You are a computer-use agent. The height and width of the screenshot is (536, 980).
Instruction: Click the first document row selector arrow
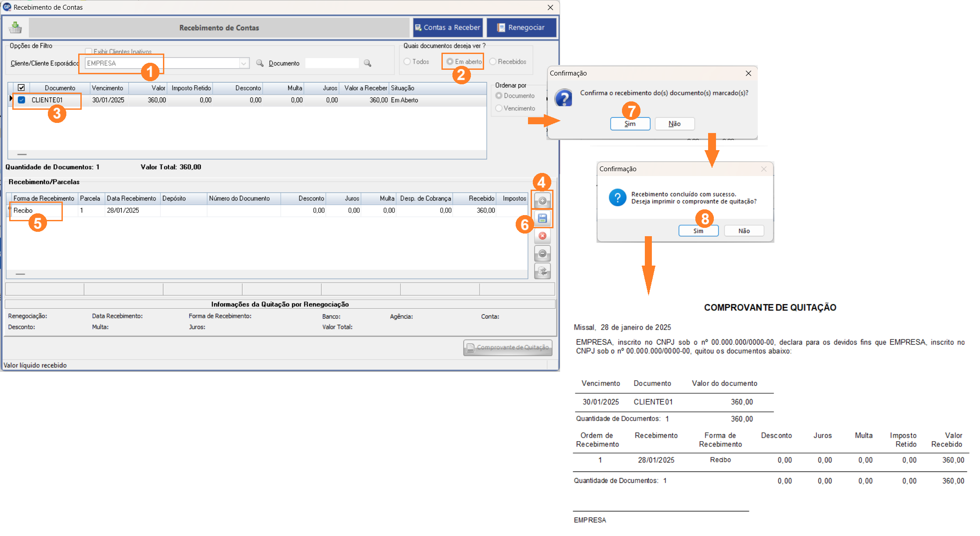(11, 99)
